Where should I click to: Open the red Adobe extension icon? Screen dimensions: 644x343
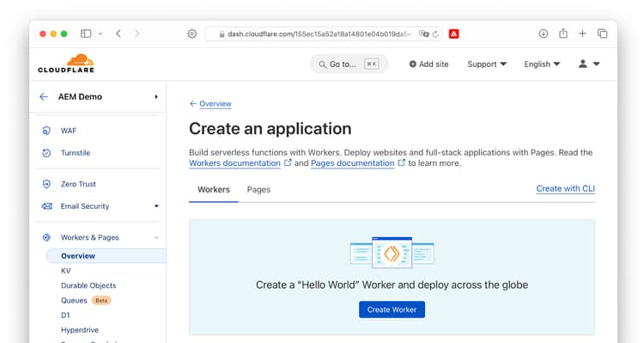[x=453, y=34]
